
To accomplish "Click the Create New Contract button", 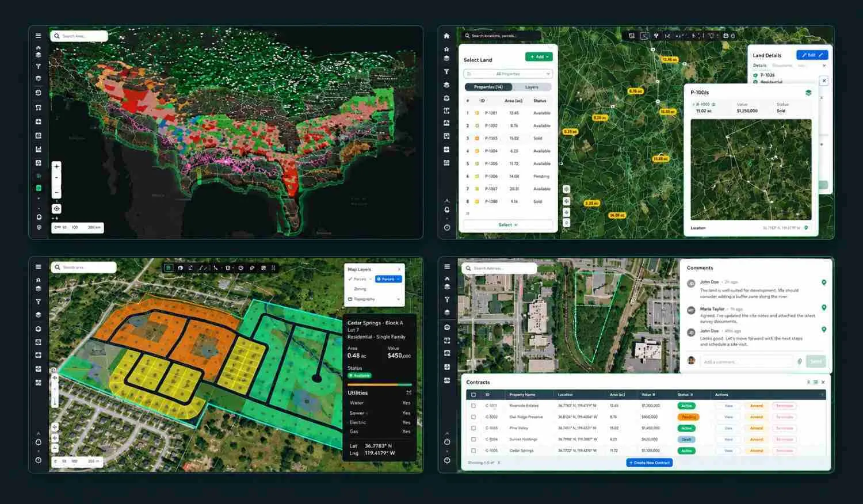I will coord(650,463).
